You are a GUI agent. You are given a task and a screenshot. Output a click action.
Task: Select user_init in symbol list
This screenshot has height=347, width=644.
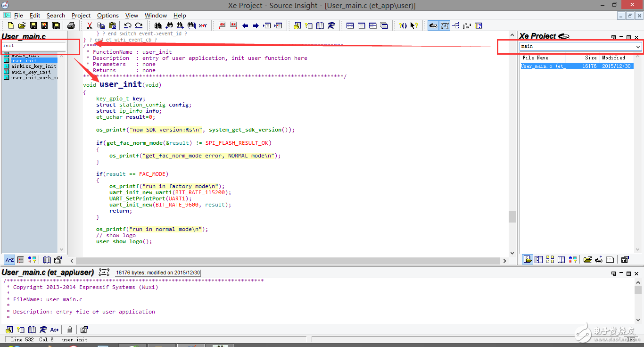[x=30, y=60]
